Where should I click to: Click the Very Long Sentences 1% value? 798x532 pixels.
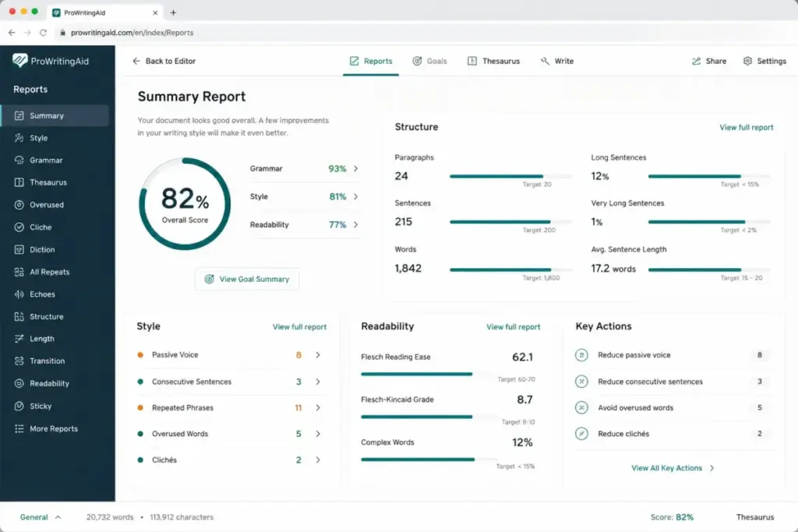596,222
